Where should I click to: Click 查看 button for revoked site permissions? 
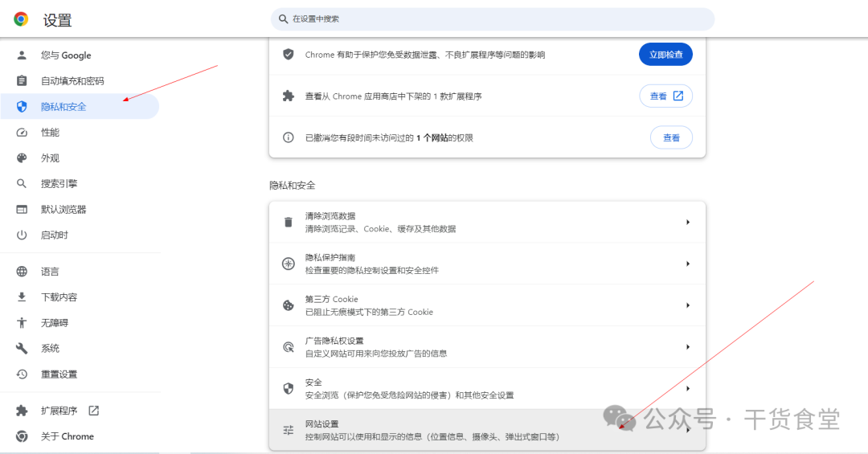pyautogui.click(x=671, y=137)
